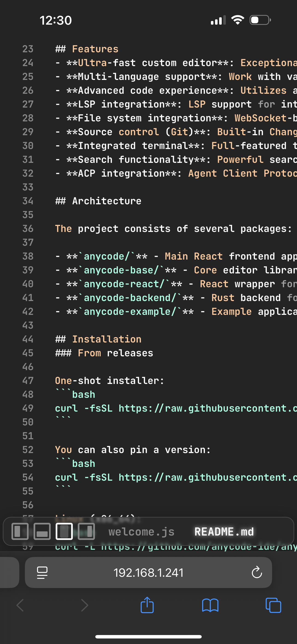This screenshot has width=297, height=644.
Task: Click the '## Installation' heading
Action: coord(98,339)
